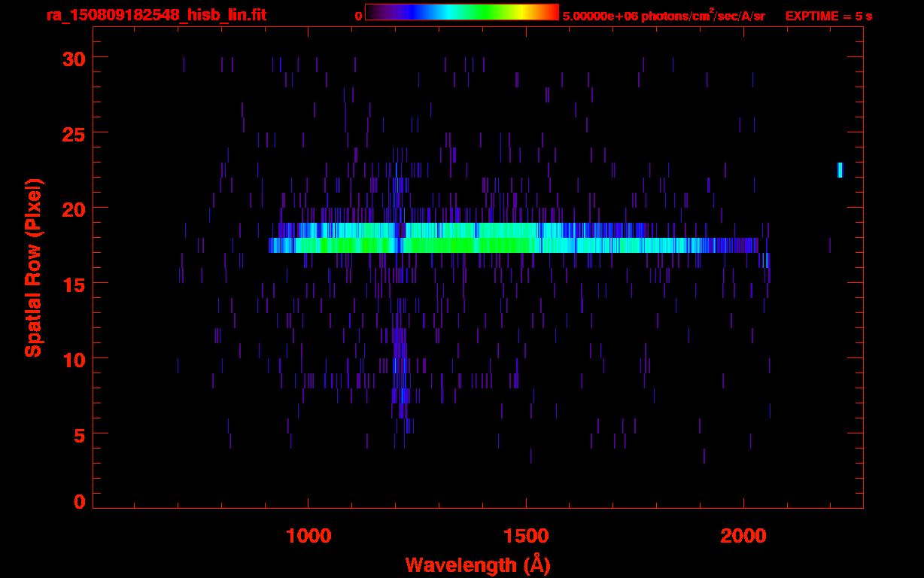Click the bright green spectrum band at row 17
This screenshot has width=924, height=578.
(513, 245)
